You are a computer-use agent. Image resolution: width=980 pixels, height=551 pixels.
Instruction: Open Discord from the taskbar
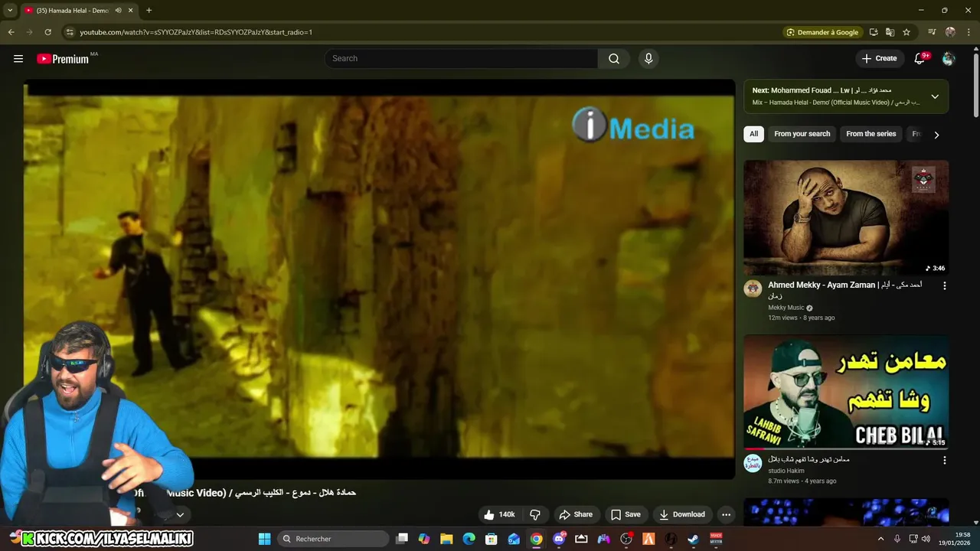(559, 539)
